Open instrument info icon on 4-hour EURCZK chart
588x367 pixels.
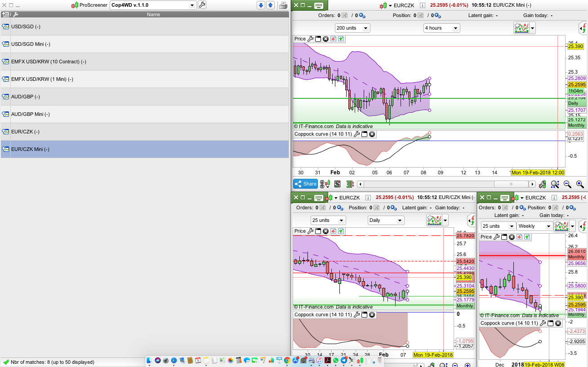click(x=422, y=5)
